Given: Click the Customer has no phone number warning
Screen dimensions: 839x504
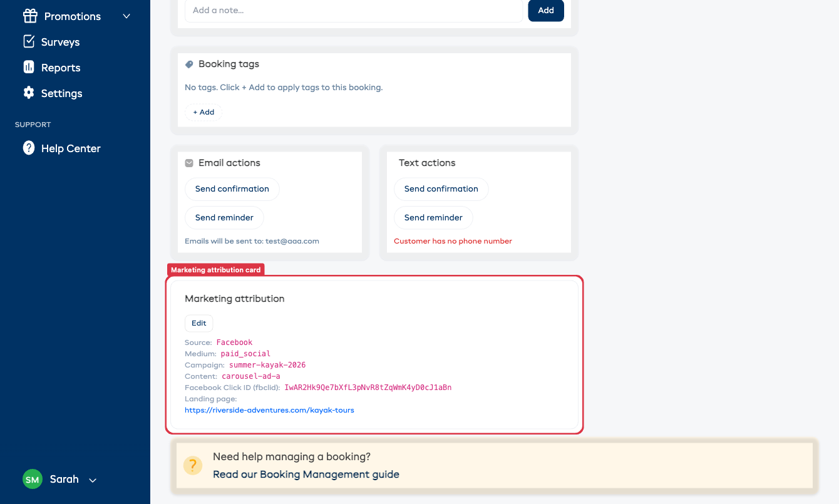Looking at the screenshot, I should coord(453,241).
